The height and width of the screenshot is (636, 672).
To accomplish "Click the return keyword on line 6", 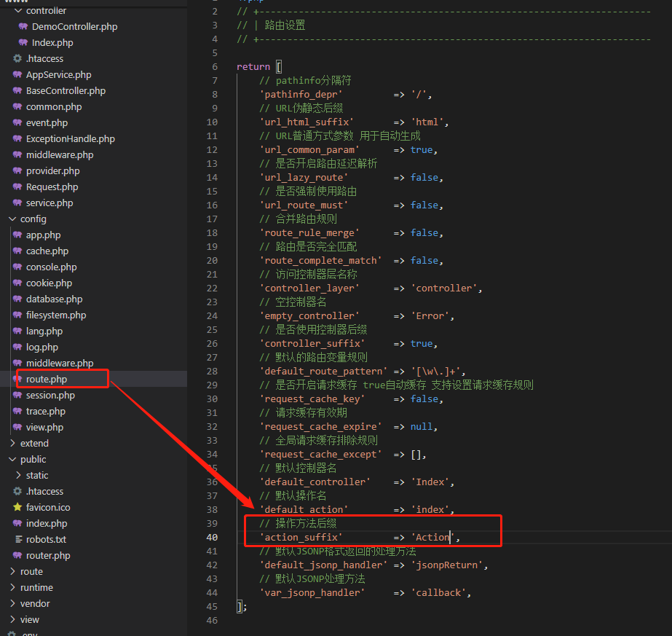I will pyautogui.click(x=253, y=66).
